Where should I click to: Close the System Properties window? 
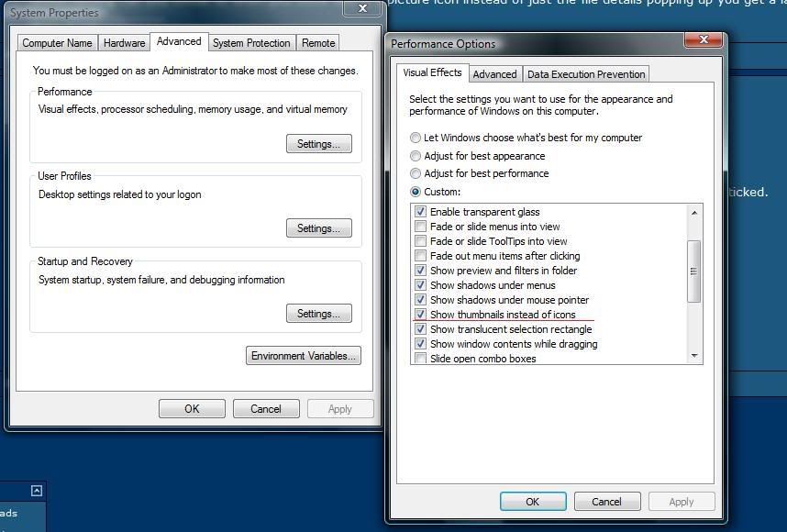[362, 8]
